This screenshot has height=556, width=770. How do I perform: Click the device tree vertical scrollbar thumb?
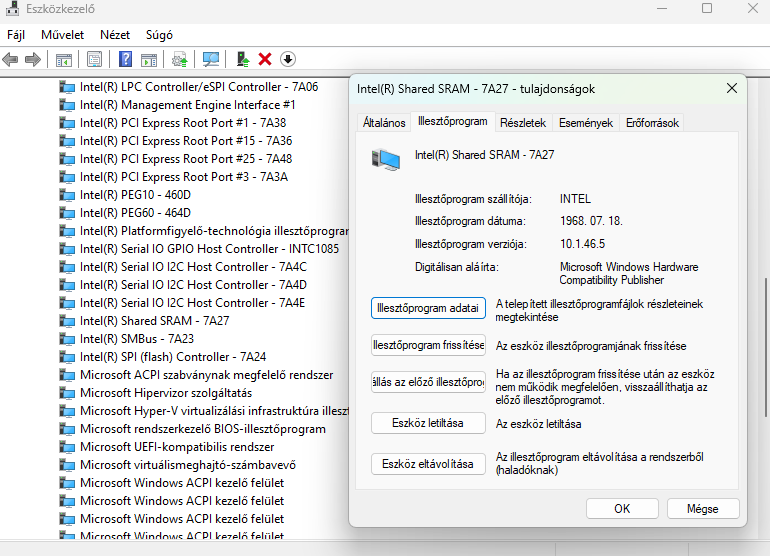[x=766, y=348]
